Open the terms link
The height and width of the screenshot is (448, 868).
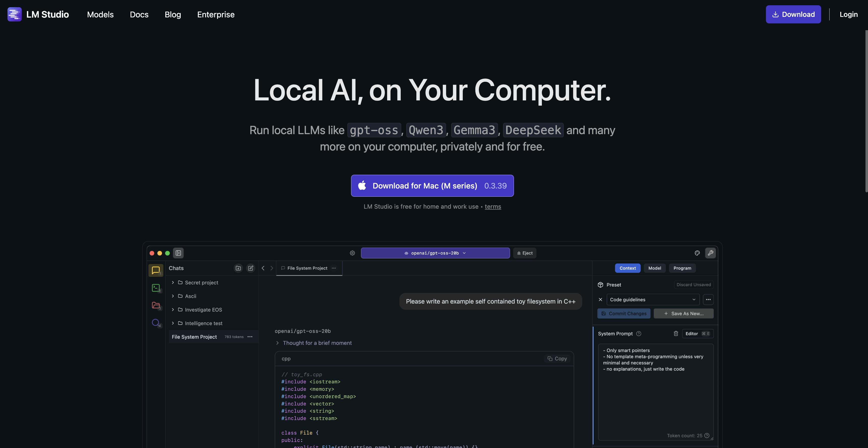(493, 207)
